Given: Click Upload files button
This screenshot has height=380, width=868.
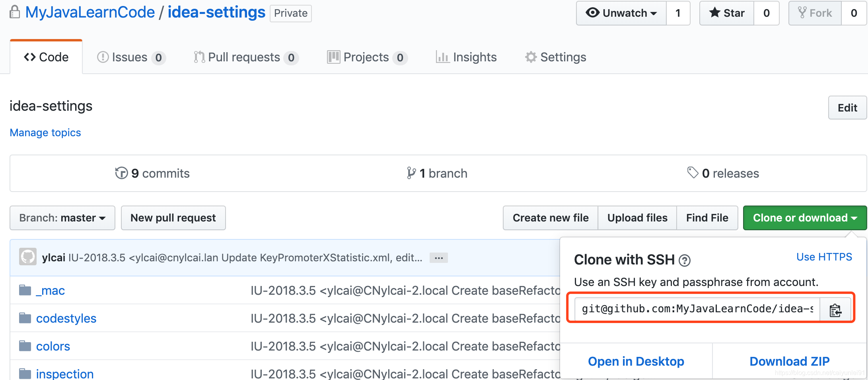Looking at the screenshot, I should coord(637,218).
